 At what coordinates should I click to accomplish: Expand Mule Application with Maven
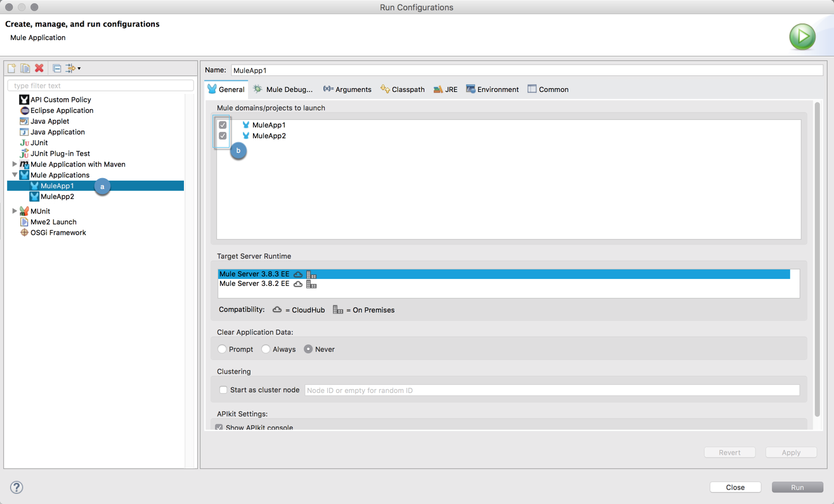(x=15, y=164)
